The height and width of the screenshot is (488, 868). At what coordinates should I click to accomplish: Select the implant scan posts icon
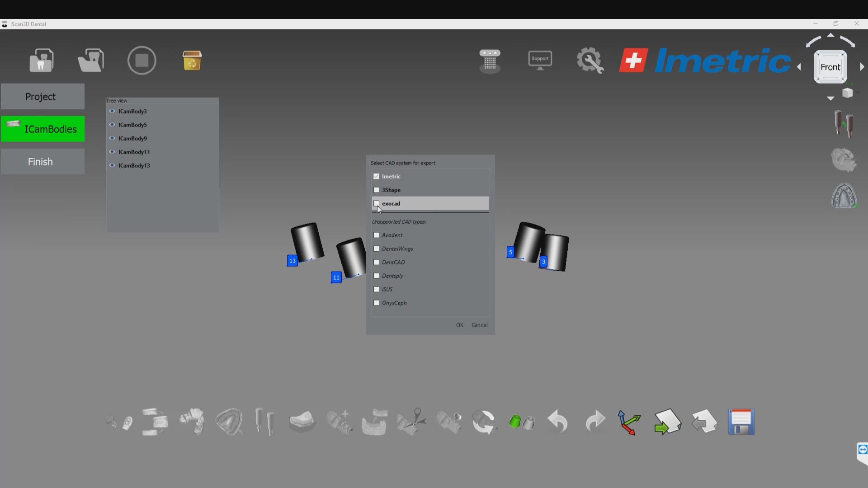(265, 422)
